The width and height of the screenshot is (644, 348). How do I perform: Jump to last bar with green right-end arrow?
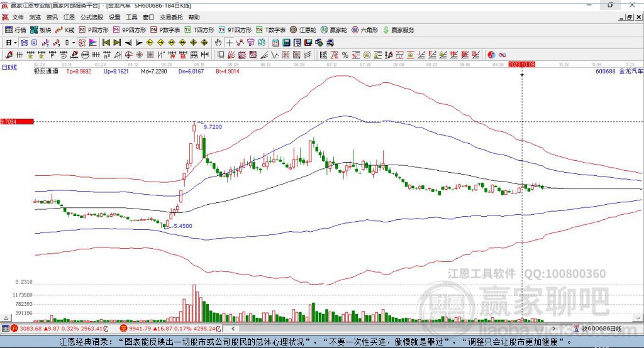(117, 43)
